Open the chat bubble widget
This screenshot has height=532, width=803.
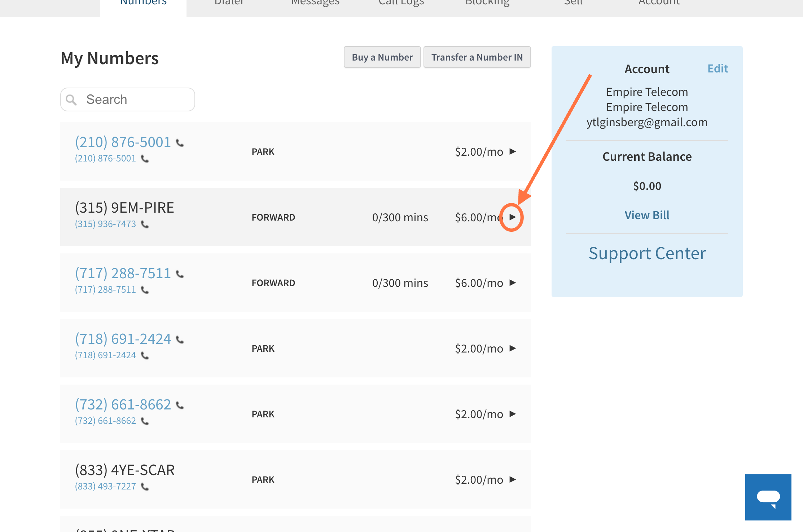point(768,497)
